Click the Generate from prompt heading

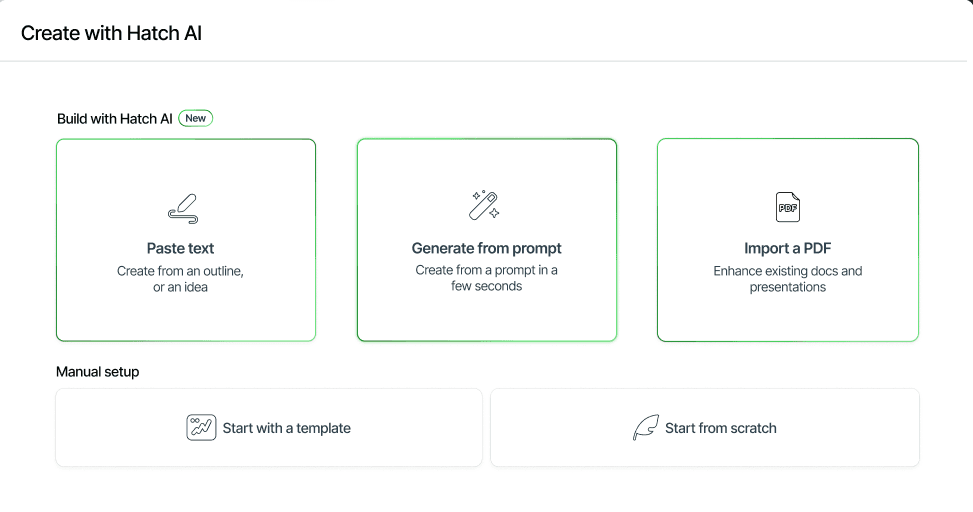[487, 248]
